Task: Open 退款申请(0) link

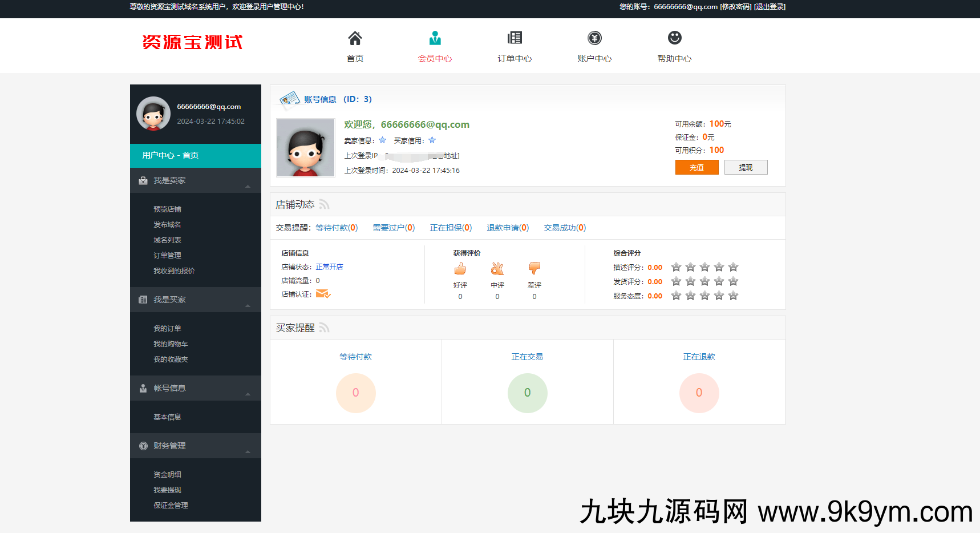Action: tap(508, 228)
